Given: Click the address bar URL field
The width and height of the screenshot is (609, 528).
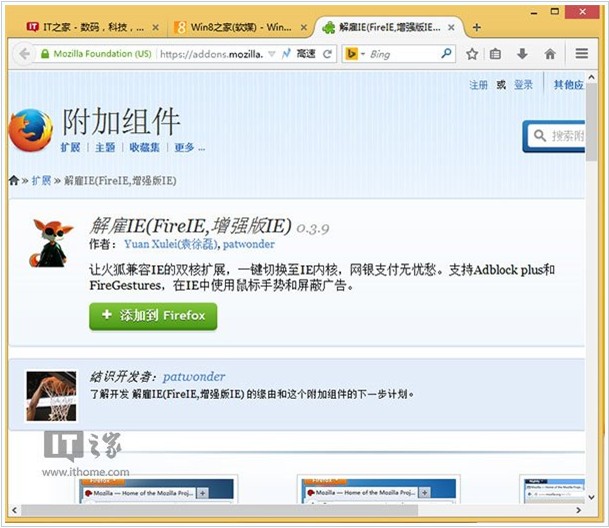Looking at the screenshot, I should tap(212, 54).
